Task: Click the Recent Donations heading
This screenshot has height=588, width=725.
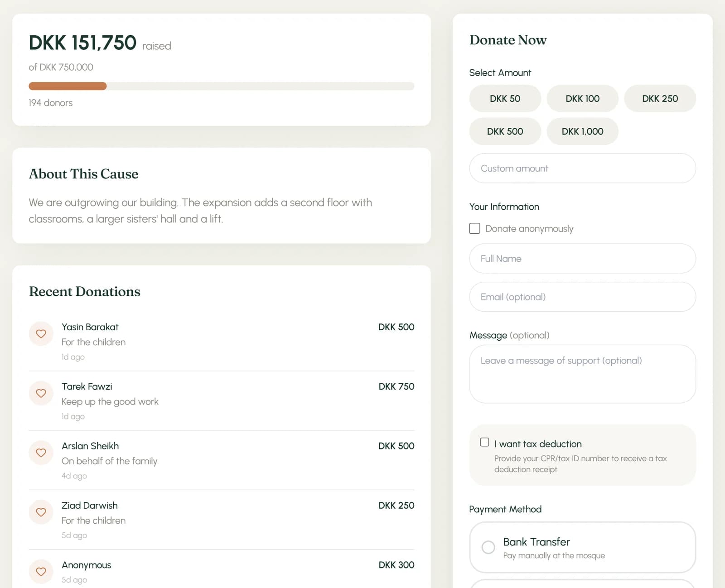Action: tap(85, 291)
